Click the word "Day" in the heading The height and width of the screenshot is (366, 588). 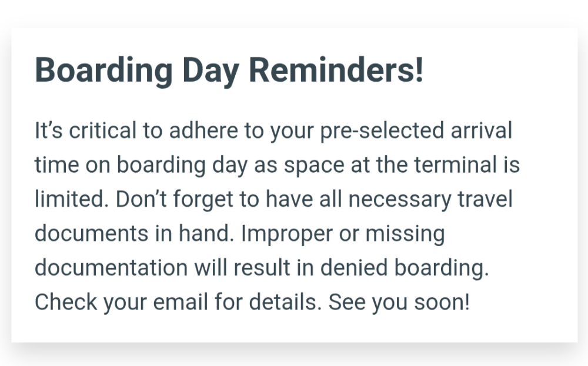[x=211, y=71]
